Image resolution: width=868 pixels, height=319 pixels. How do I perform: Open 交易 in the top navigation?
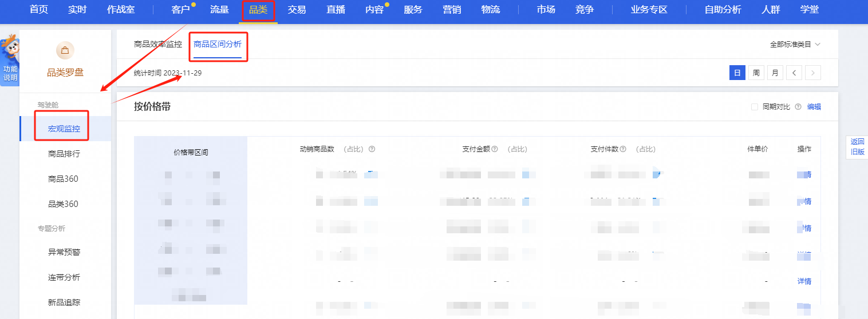297,10
